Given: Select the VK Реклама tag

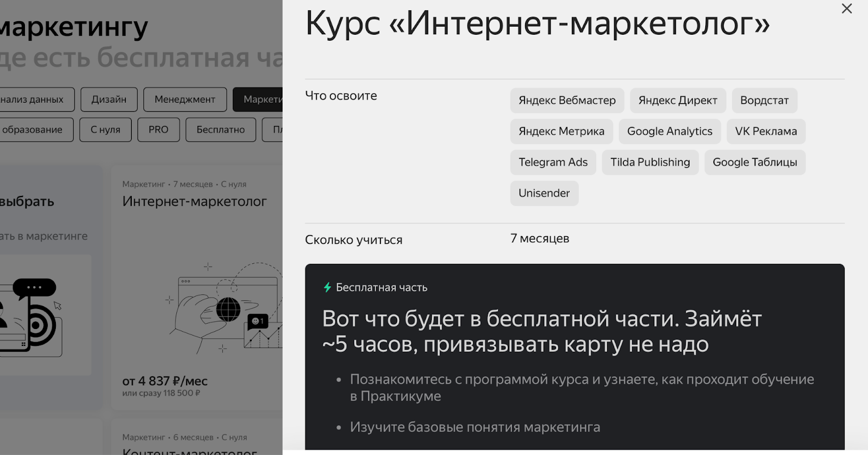Looking at the screenshot, I should [765, 131].
